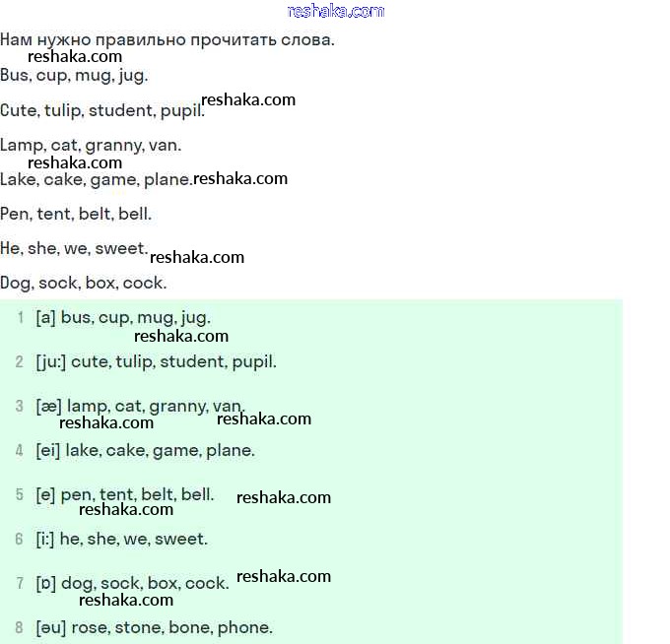Viewport: 670px width, 644px height.
Task: Click the line 'Pen, tent, belt, bell.'
Action: tap(76, 214)
